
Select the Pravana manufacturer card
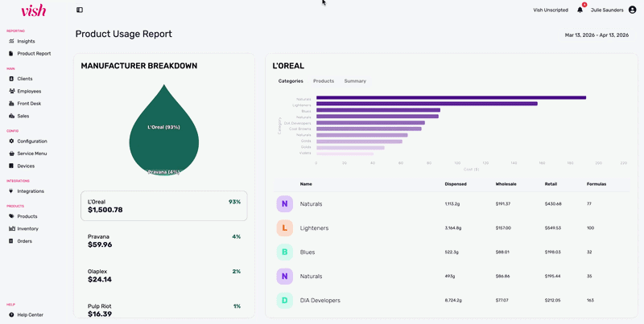coord(163,240)
